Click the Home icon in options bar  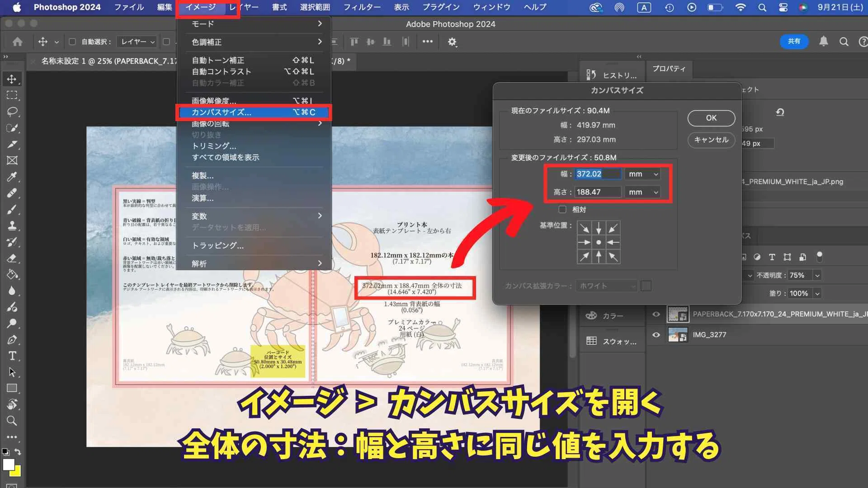point(18,42)
